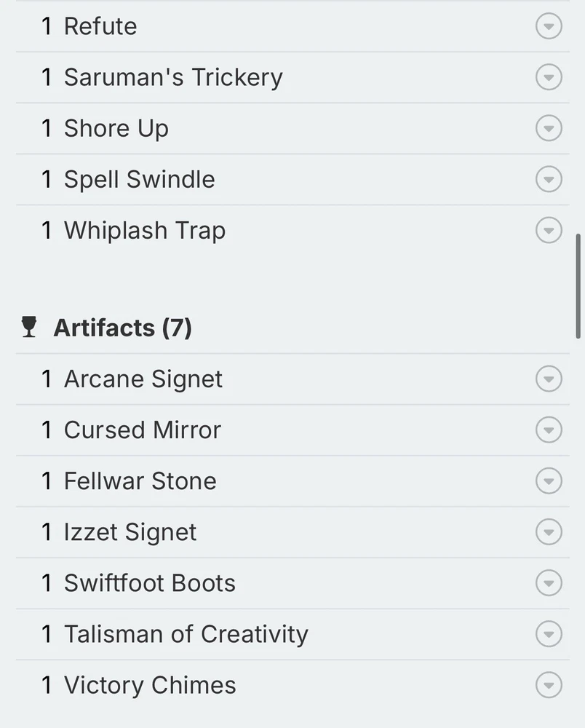The image size is (585, 728).
Task: Open the Shore Up card options menu
Action: coord(549,129)
